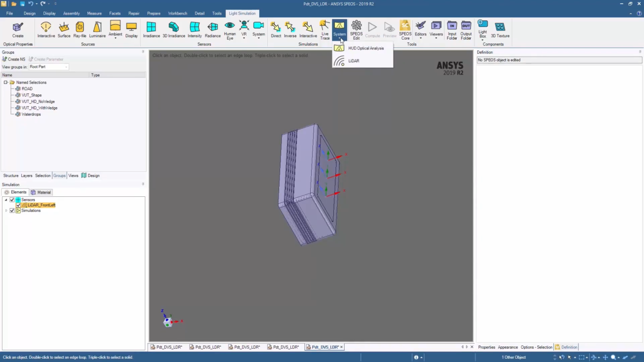Select VUT_HD_WithWedge in the groups tree

[x=39, y=108]
